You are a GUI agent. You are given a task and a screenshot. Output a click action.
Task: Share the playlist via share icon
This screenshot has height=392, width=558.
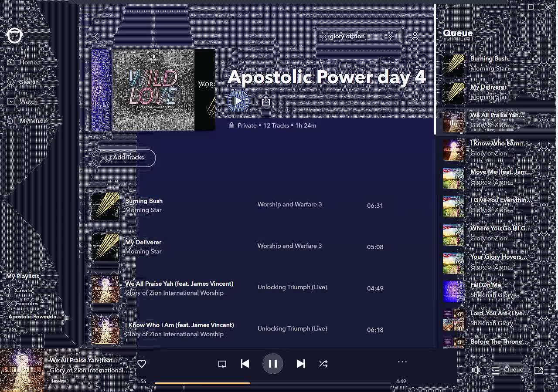[x=266, y=101]
